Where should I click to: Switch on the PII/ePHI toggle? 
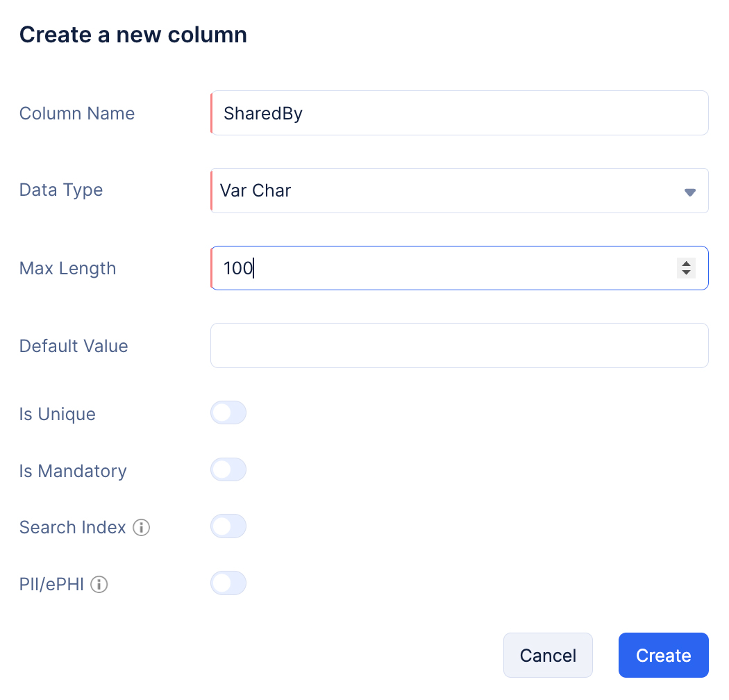coord(228,583)
